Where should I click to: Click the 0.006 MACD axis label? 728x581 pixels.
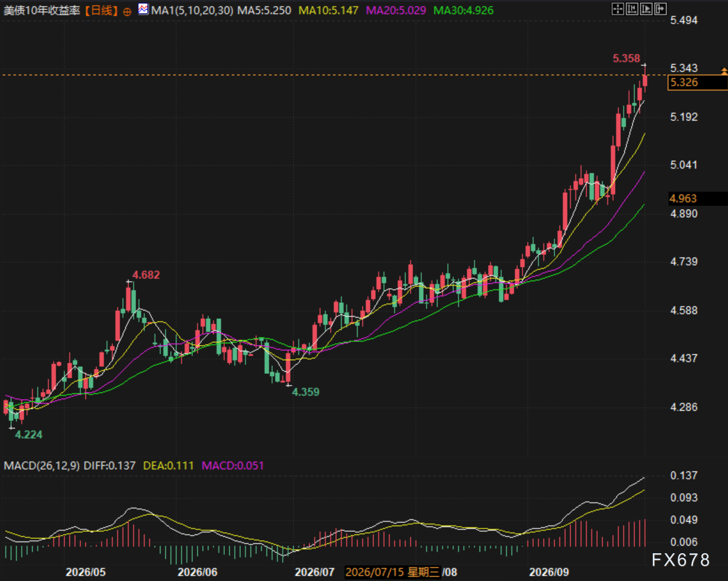tap(684, 542)
